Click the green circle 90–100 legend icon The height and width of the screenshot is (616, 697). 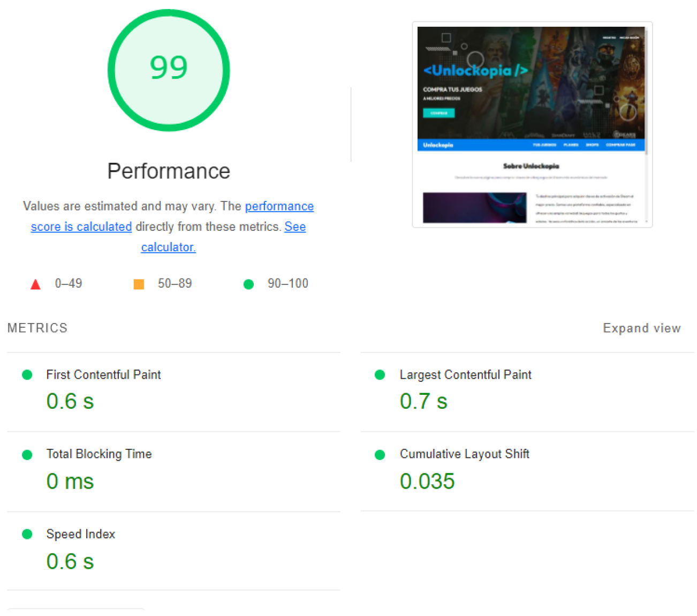click(248, 284)
